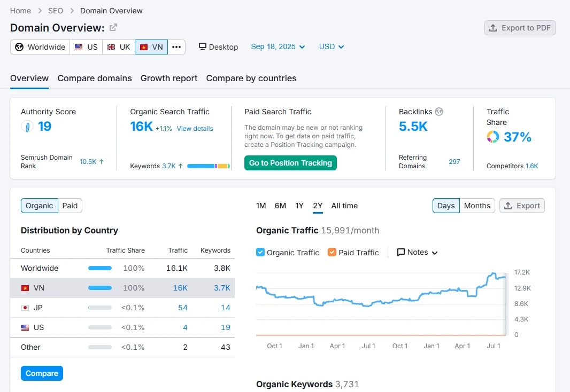Open the Sep 18, 2025 date dropdown
This screenshot has height=392, width=570.
pos(278,46)
